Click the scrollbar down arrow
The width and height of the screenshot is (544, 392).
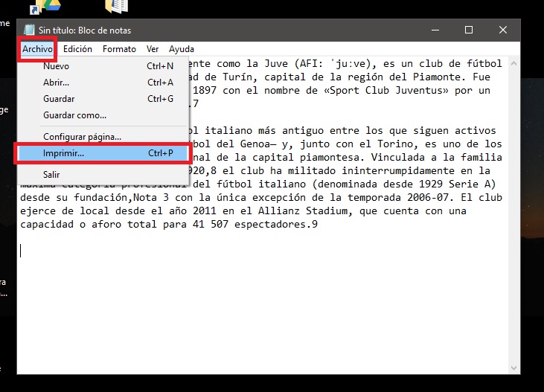[513, 367]
